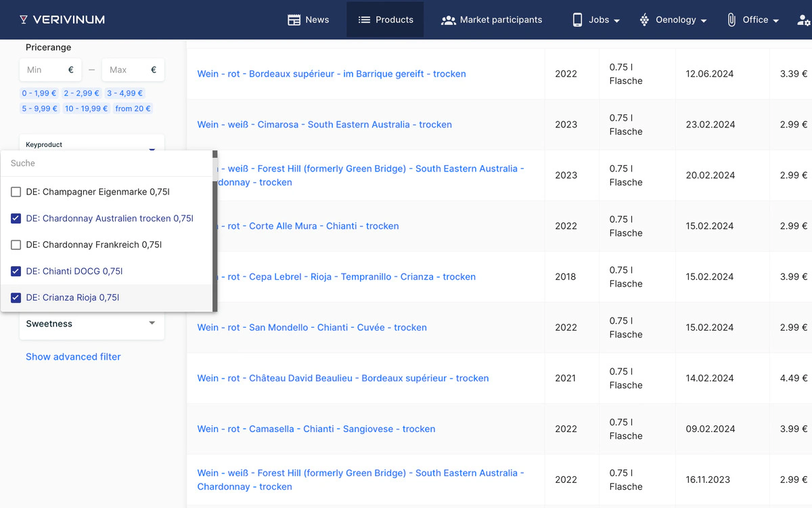Open the Jobs dropdown arrow
This screenshot has height=508, width=812.
616,21
